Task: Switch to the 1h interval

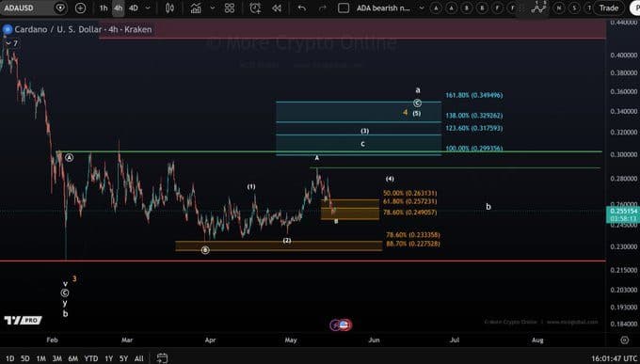Action: coord(104,8)
